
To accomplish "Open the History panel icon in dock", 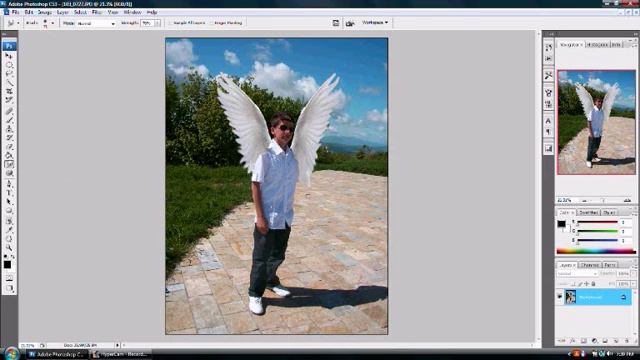I will [x=549, y=48].
